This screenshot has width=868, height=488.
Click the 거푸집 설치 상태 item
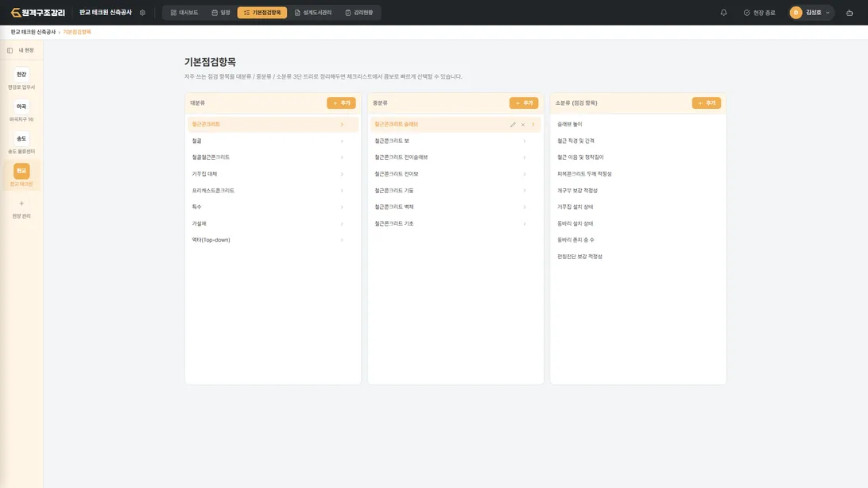coord(575,207)
